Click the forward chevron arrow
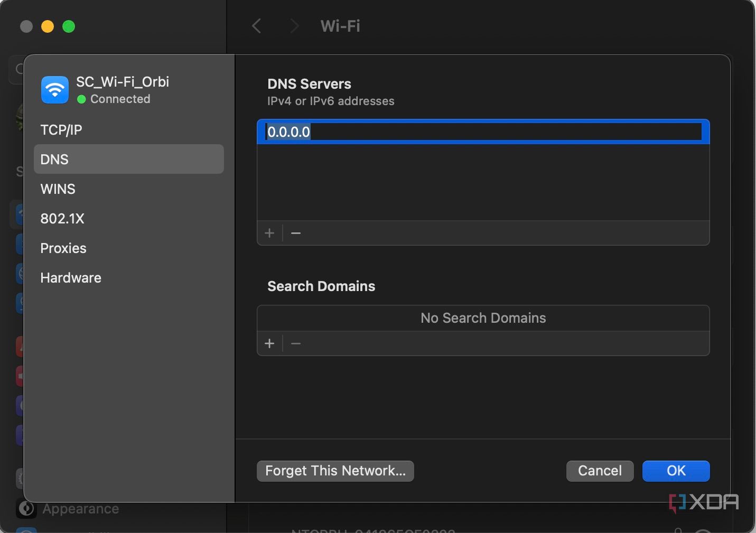756x533 pixels. point(294,26)
